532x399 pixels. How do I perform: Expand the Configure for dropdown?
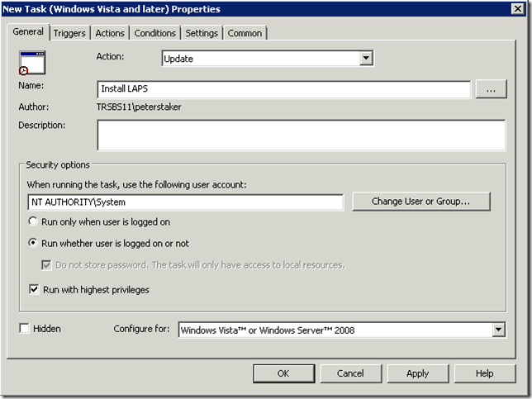498,330
